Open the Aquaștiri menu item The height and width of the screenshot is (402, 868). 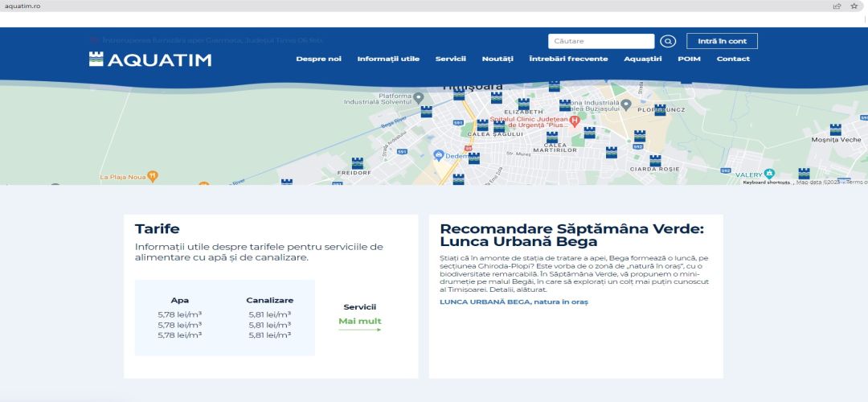click(x=643, y=59)
